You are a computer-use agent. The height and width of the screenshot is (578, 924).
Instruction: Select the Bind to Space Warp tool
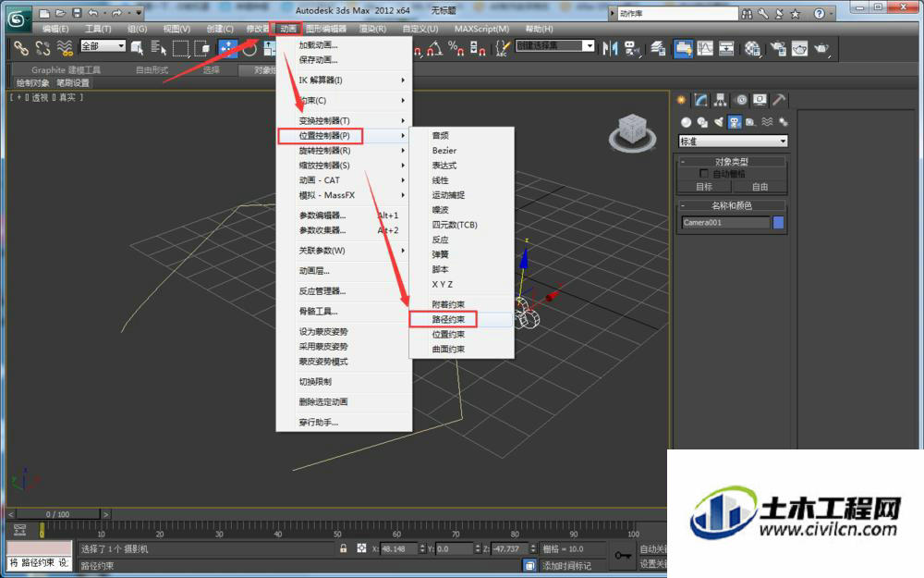tap(65, 48)
